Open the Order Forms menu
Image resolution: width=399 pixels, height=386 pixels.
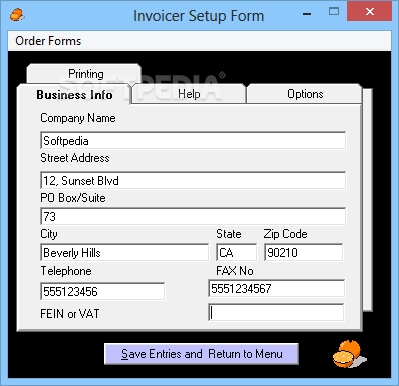click(x=48, y=41)
